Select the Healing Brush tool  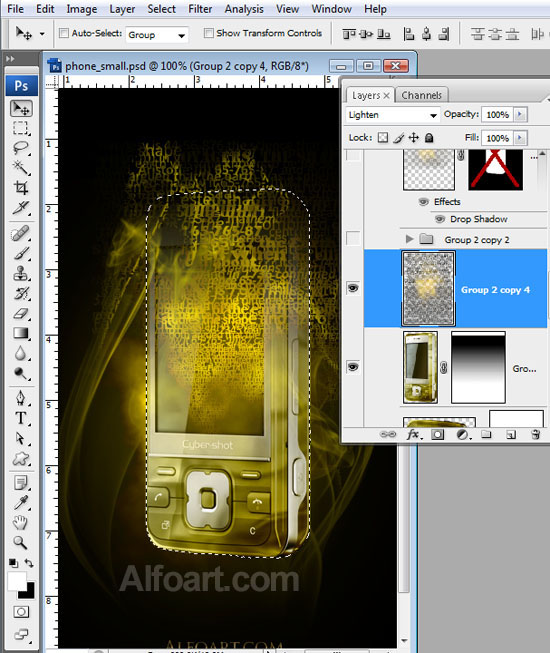[x=21, y=233]
